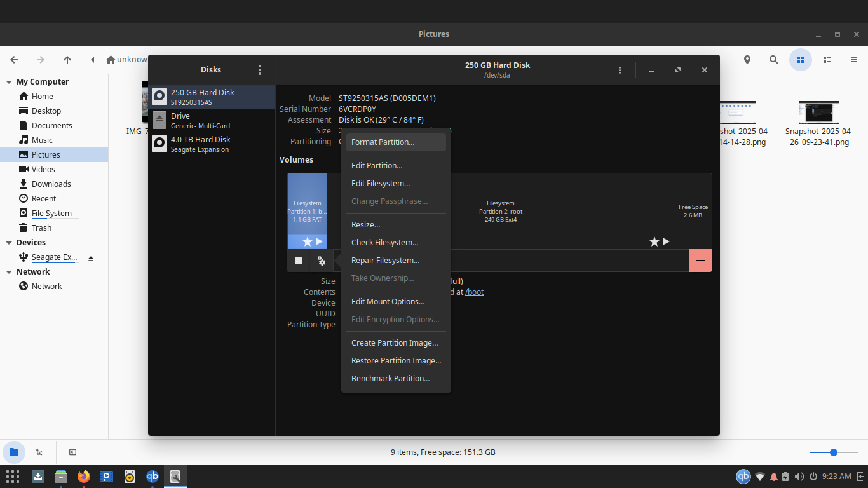The image size is (868, 488).
Task: Collapse the Network sidebar section
Action: coord(9,272)
